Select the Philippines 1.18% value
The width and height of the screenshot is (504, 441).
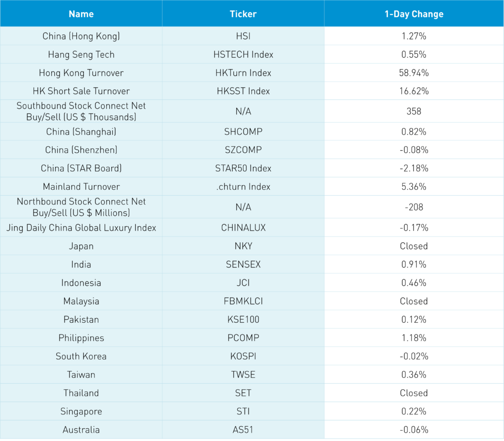point(414,338)
